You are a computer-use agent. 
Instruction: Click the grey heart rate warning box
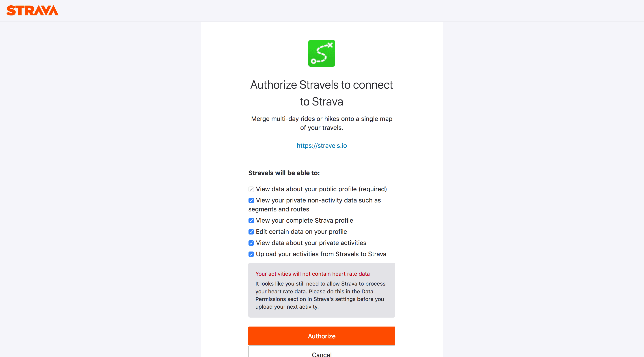coord(322,290)
